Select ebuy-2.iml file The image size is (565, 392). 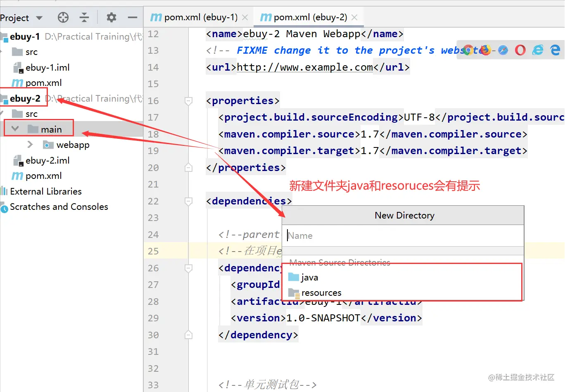(47, 160)
